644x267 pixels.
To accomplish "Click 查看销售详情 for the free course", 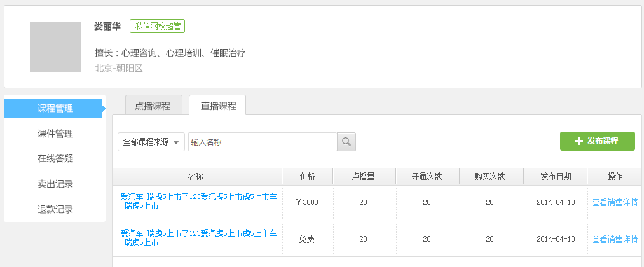I will click(x=614, y=239).
